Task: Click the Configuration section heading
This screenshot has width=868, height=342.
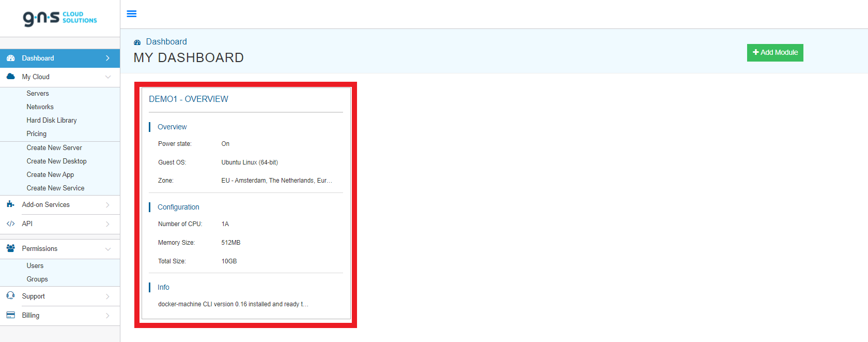Action: pos(178,207)
